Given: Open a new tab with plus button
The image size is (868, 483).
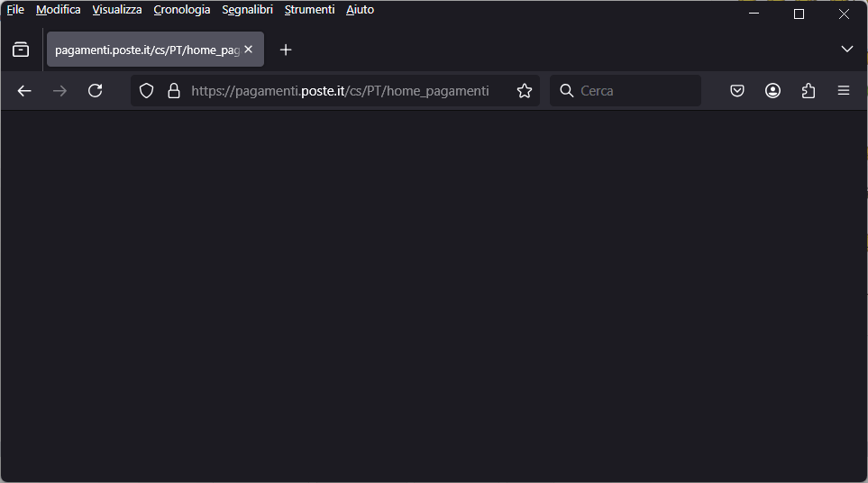Looking at the screenshot, I should click(286, 50).
